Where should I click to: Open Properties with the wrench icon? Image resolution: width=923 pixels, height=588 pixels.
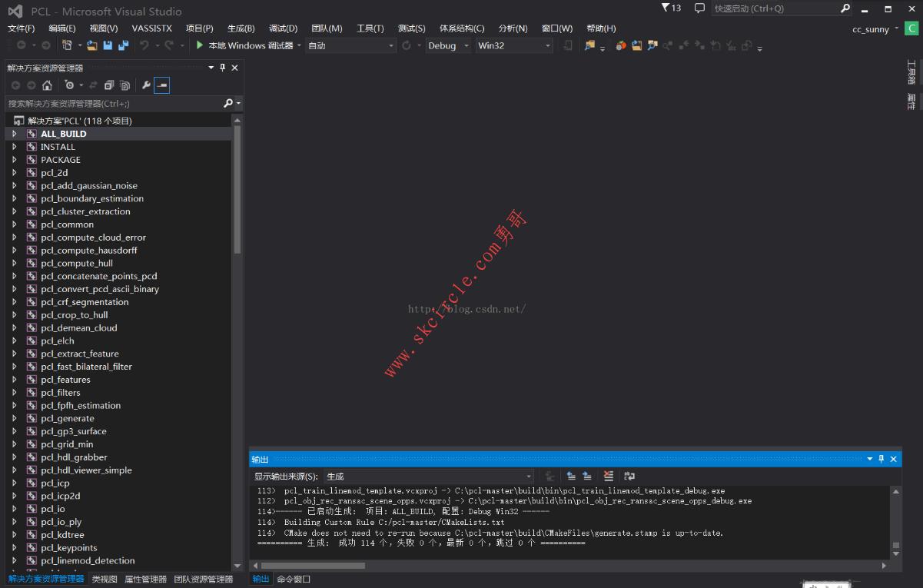tap(146, 85)
